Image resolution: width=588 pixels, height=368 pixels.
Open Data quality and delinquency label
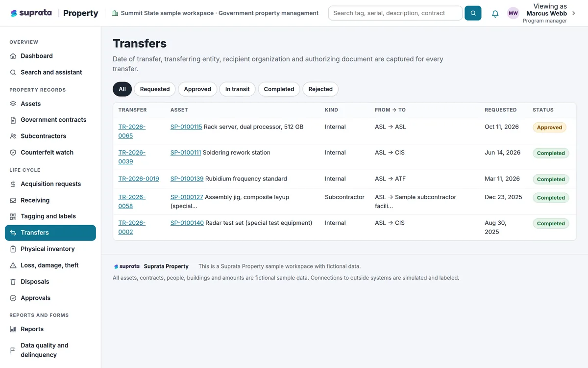tap(45, 350)
